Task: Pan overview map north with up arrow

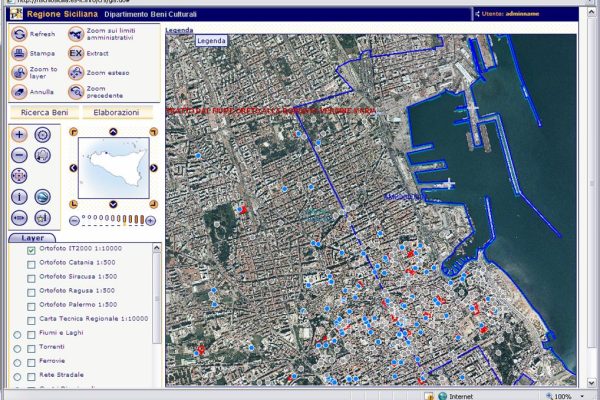Action: pyautogui.click(x=113, y=132)
